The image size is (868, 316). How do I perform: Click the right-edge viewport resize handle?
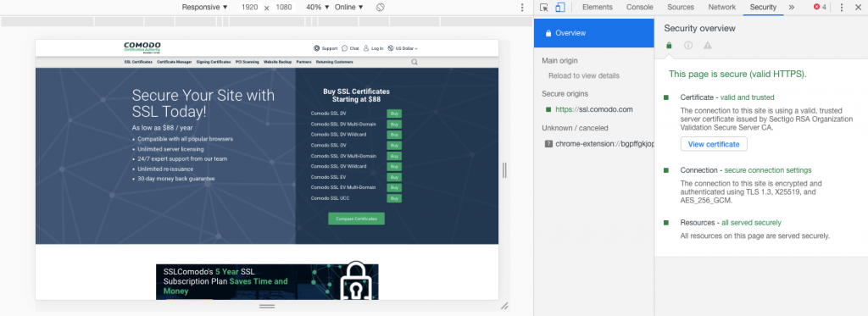click(x=504, y=170)
